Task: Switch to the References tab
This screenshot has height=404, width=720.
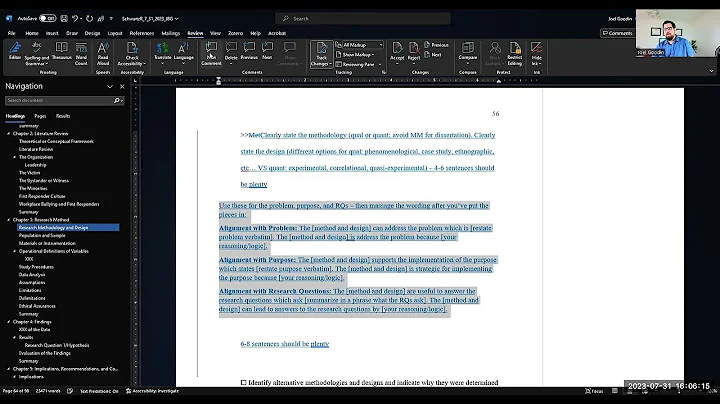Action: click(x=142, y=33)
